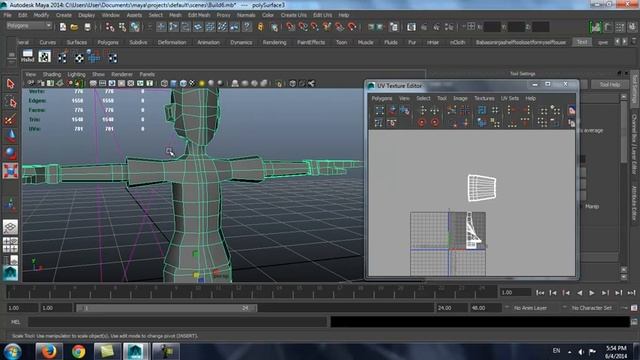
Task: Toggle the lock icon on the status line
Action: pos(260,27)
